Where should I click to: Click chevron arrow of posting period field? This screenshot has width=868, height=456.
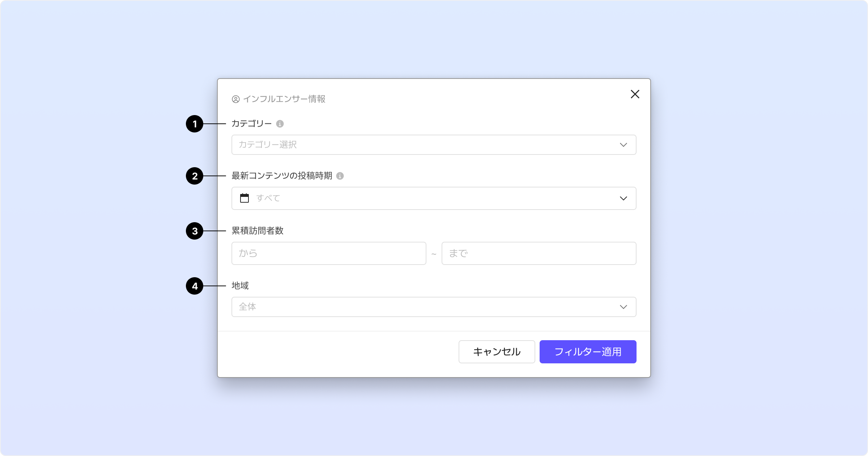[623, 198]
